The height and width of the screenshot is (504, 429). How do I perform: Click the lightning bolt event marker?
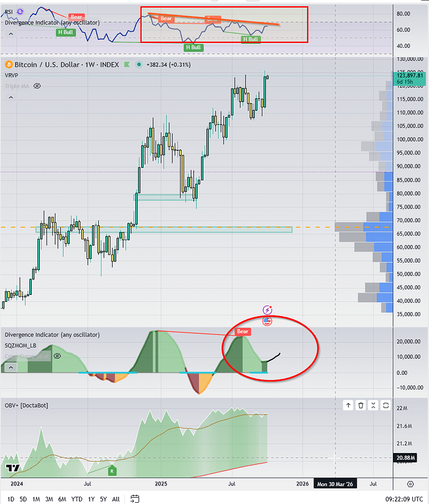267,309
